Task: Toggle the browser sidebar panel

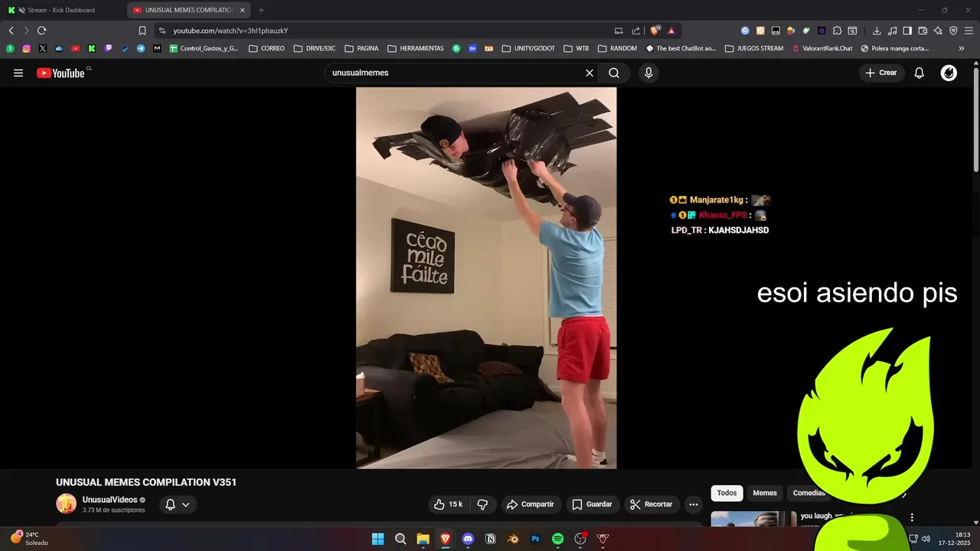Action: coord(907,31)
